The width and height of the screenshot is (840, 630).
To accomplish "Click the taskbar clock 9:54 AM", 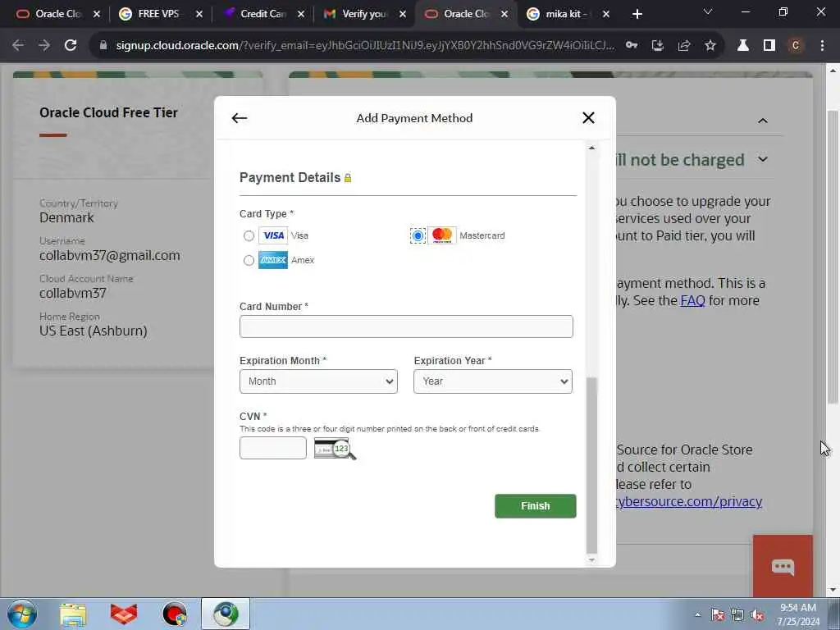I will click(798, 614).
